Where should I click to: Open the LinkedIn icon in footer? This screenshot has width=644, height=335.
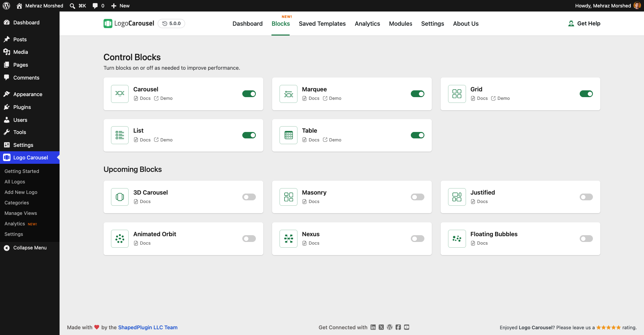[x=373, y=327]
